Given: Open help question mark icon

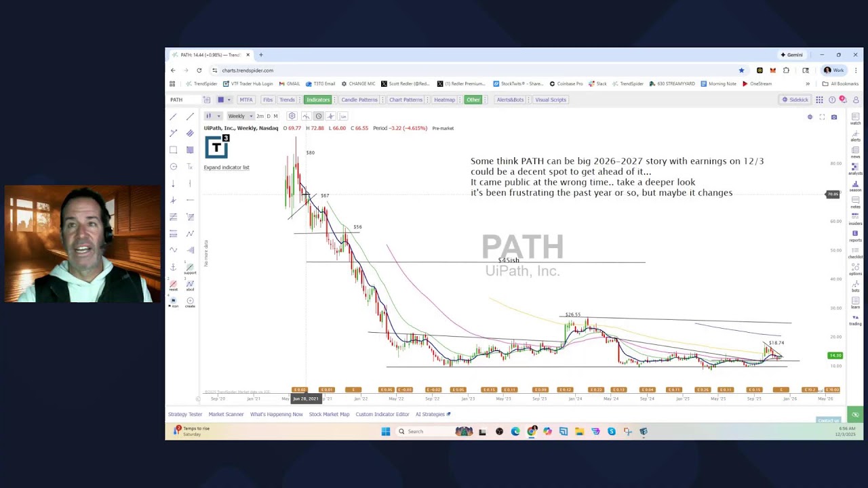Looking at the screenshot, I should coord(832,100).
